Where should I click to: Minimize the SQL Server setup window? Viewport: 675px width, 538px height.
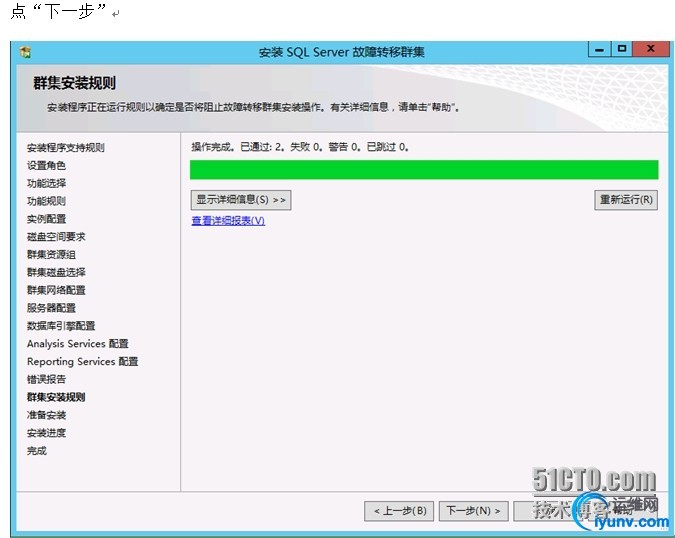click(x=599, y=49)
